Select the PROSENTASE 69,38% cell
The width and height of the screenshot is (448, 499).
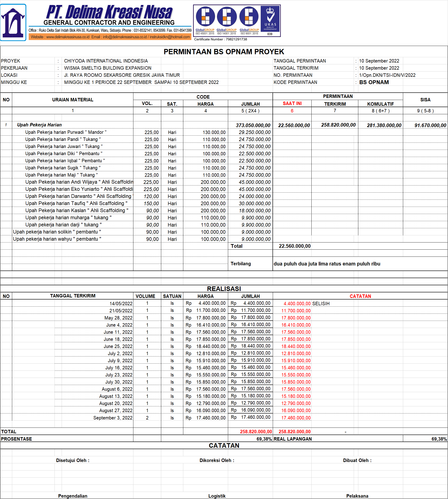pos(264,439)
